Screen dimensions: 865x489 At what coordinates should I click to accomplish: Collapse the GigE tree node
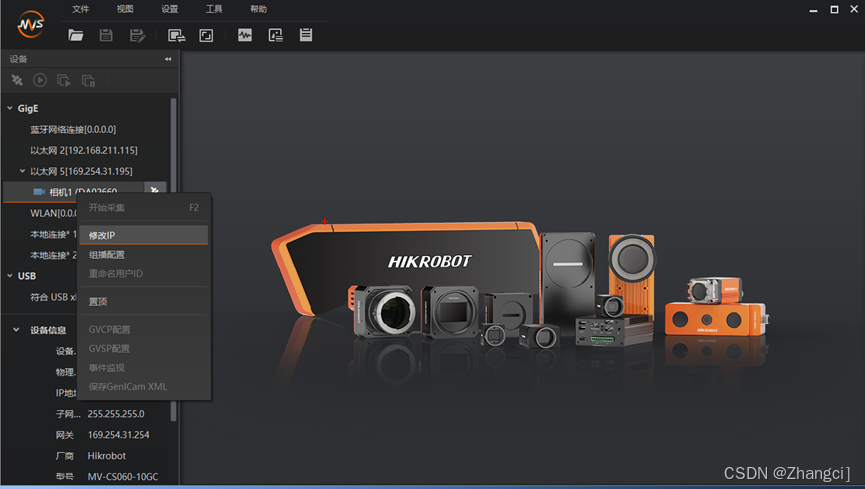click(x=10, y=108)
